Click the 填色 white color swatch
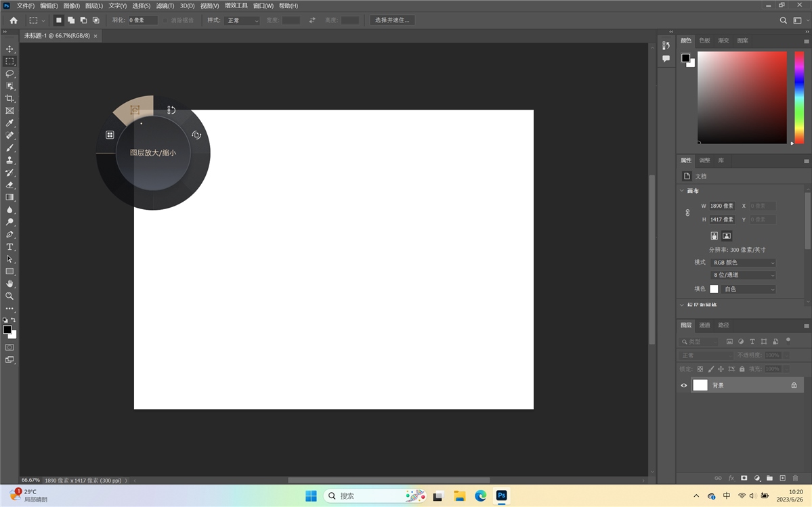Image resolution: width=812 pixels, height=507 pixels. [714, 289]
